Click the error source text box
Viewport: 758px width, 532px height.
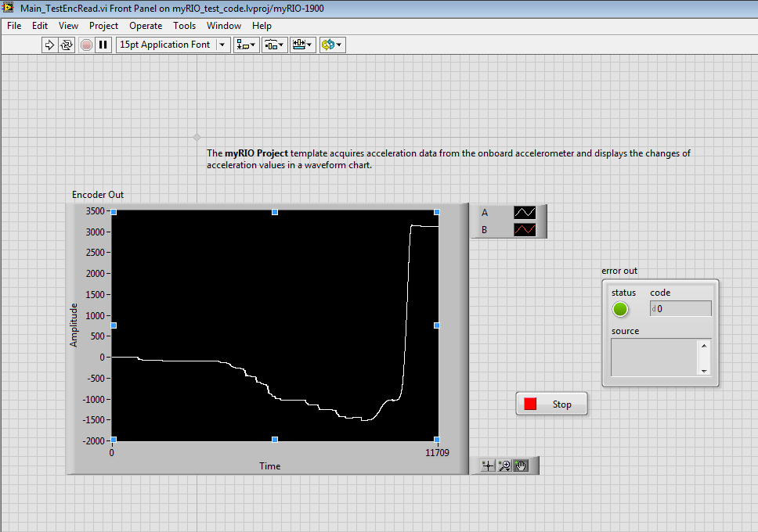(x=654, y=358)
